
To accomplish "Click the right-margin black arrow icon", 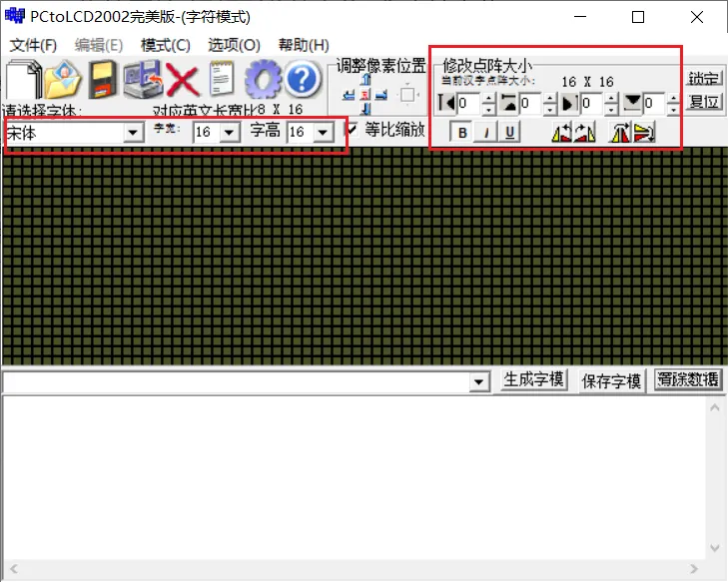I will (569, 103).
